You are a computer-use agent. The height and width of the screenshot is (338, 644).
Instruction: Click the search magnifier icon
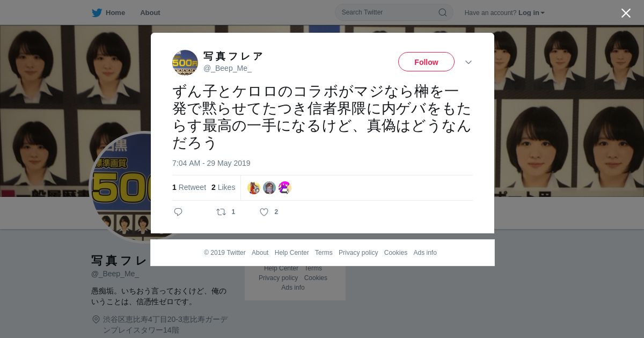click(442, 12)
